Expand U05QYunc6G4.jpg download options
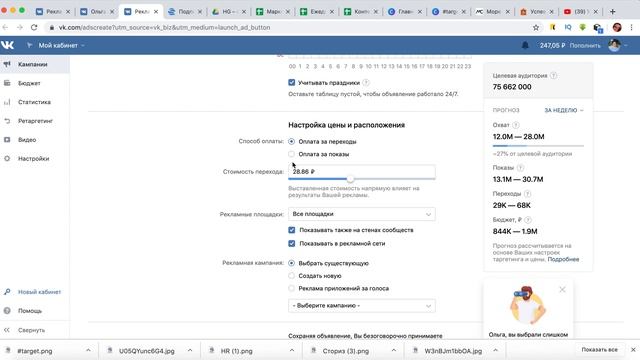The image size is (640, 360). pyautogui.click(x=190, y=350)
